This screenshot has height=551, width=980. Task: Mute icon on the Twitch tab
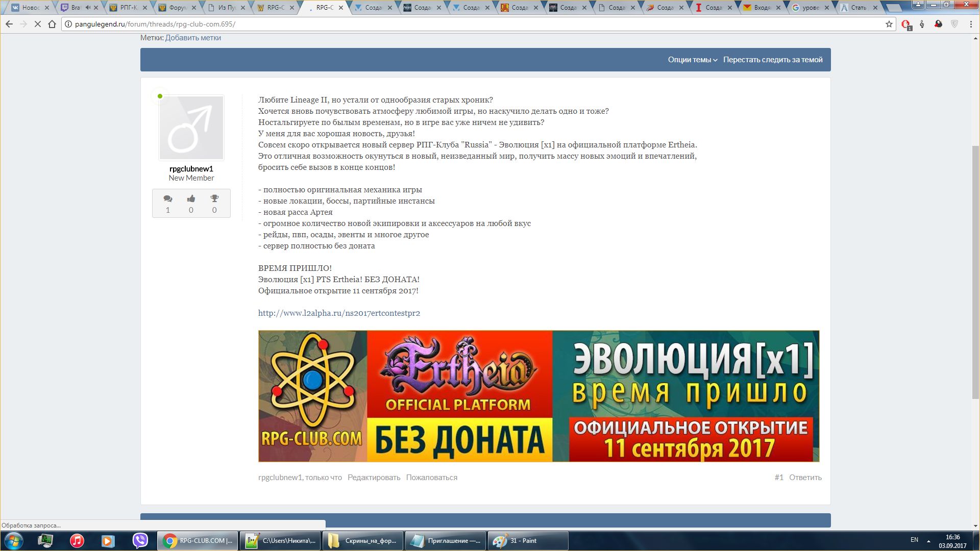88,8
